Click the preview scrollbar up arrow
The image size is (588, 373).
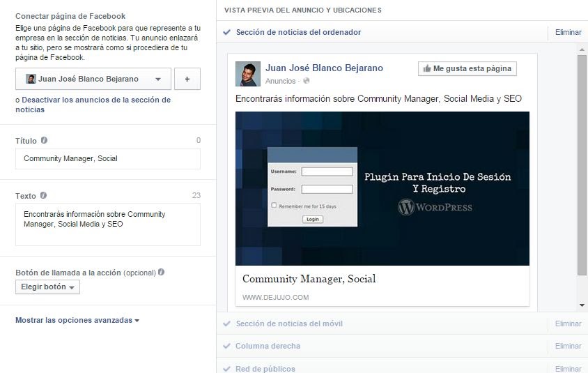coord(582,50)
